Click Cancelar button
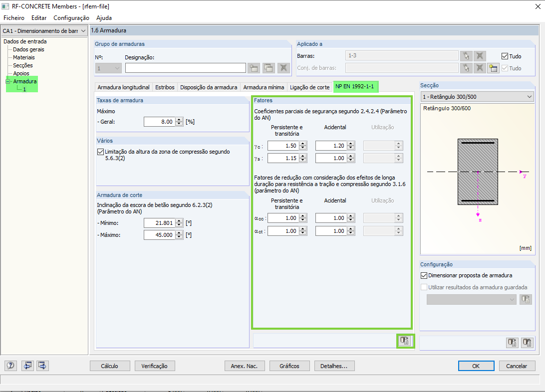 pyautogui.click(x=517, y=366)
